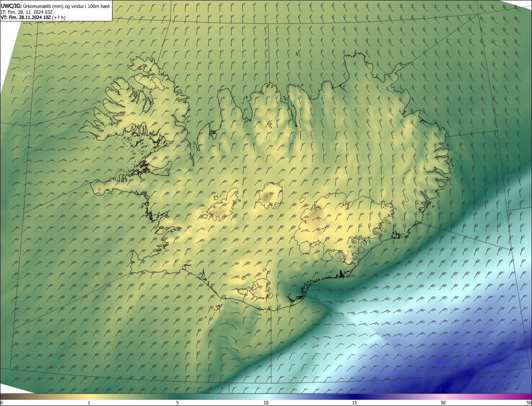Click the 10 tick on the color scale
This screenshot has height=406, width=532.
pyautogui.click(x=266, y=403)
